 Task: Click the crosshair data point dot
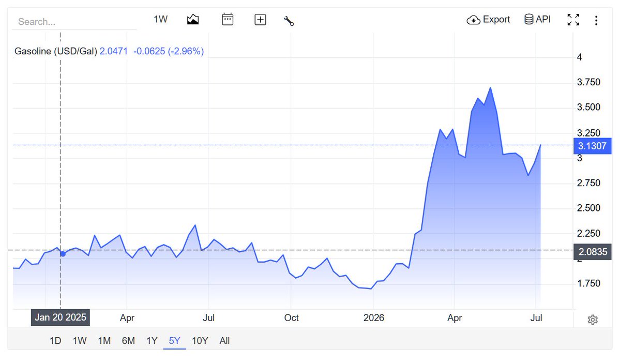coord(63,254)
